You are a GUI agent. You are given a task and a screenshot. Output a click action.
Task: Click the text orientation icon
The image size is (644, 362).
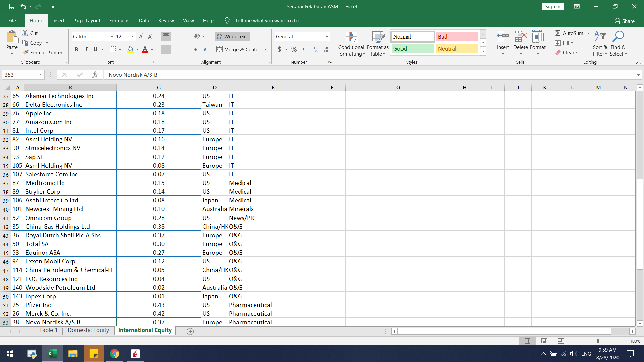pos(197,36)
